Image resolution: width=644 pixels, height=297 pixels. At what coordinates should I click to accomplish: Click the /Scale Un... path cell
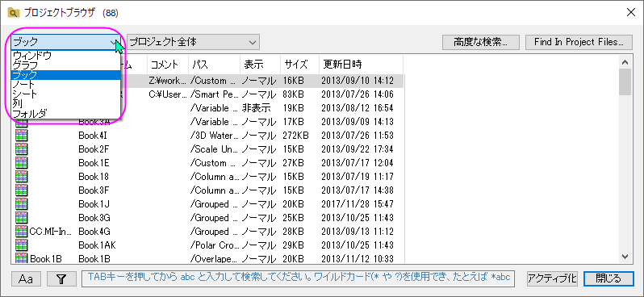214,149
